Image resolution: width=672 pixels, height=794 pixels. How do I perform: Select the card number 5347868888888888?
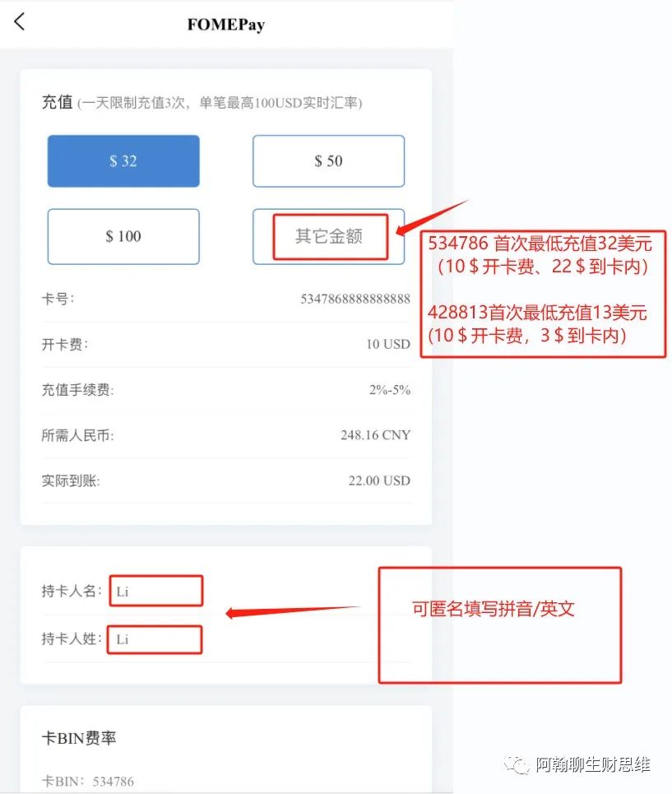pyautogui.click(x=355, y=299)
